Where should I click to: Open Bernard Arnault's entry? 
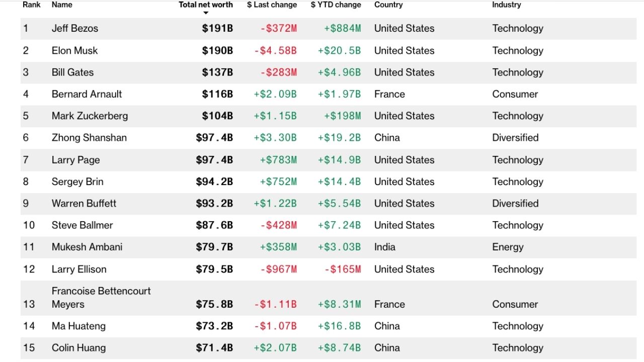(87, 94)
